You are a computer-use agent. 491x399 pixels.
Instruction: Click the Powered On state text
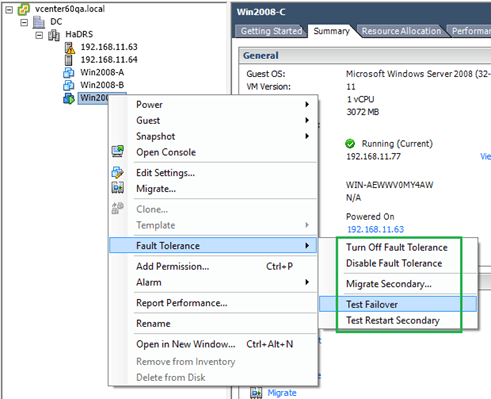click(x=370, y=217)
